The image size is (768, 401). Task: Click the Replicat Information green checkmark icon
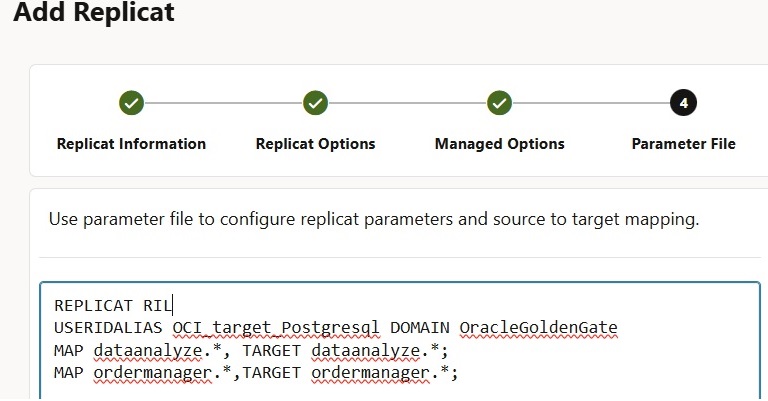pyautogui.click(x=131, y=103)
